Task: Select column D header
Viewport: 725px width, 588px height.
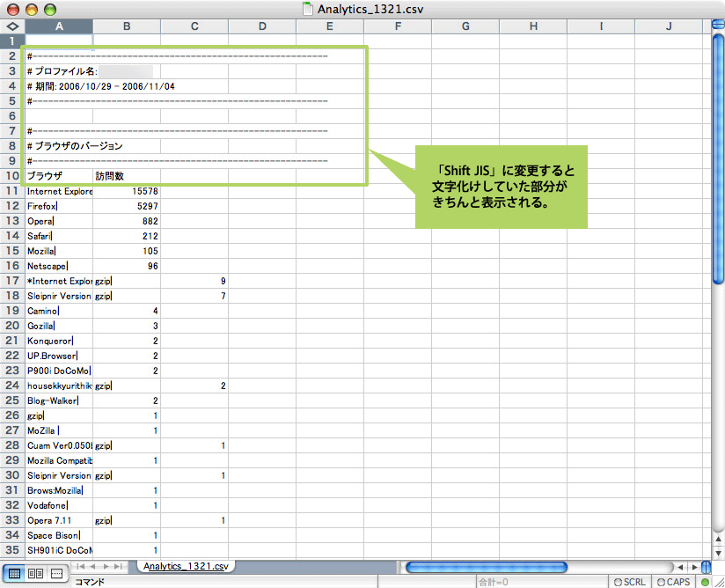Action: coord(262,26)
